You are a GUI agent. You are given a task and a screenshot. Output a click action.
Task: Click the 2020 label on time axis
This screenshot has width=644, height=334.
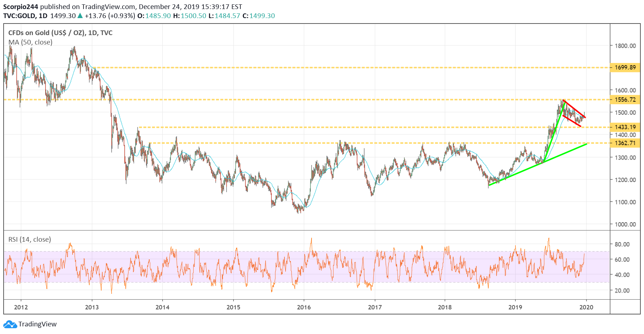click(x=586, y=307)
